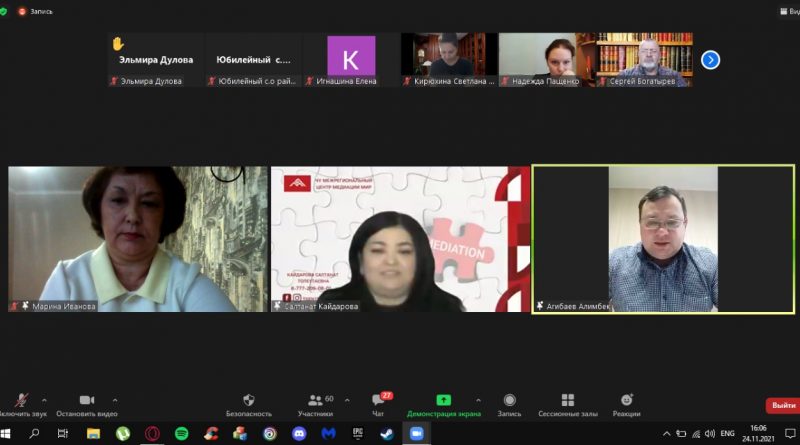
Task: Open network status in system tray
Action: coord(696,434)
